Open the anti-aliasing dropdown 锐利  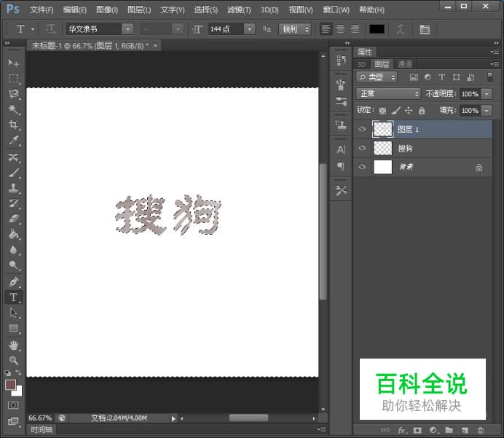[296, 29]
